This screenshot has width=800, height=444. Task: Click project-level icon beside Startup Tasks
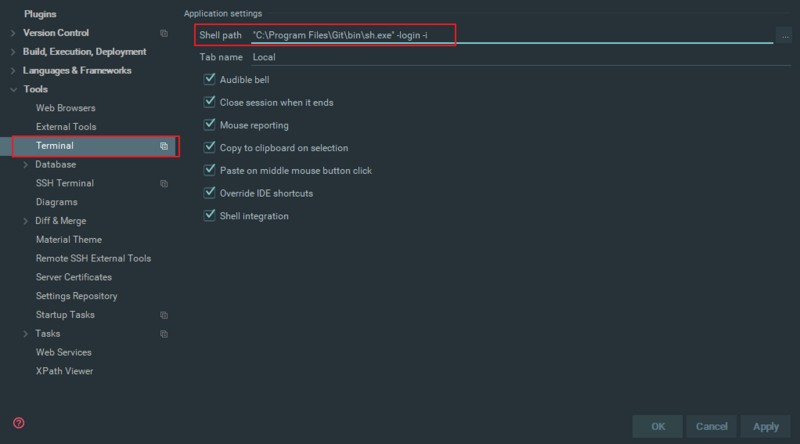[164, 315]
